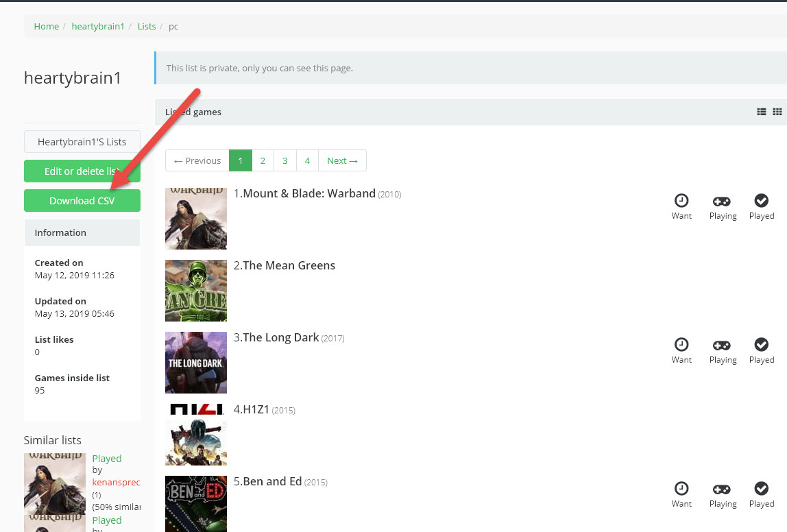Open the Lists breadcrumb link
Screen dimensions: 787x532
coord(147,26)
